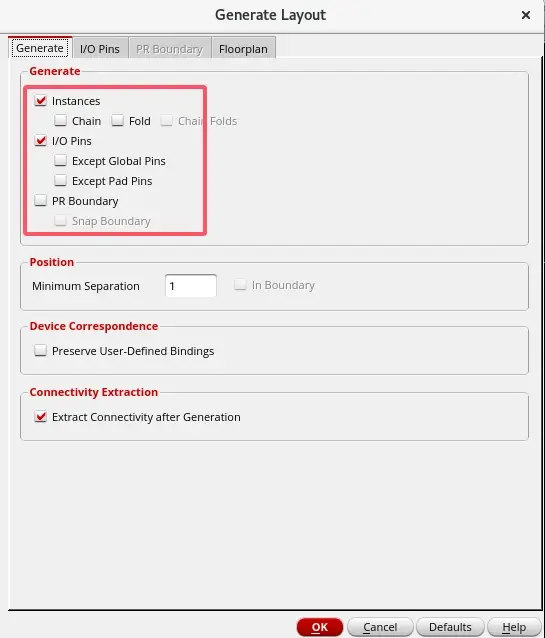Viewport: 545px width, 638px height.
Task: Tick Except Global Pins
Action: click(60, 161)
